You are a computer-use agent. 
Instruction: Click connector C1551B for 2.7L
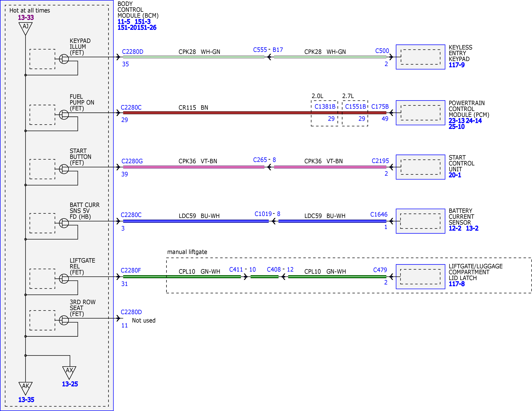pos(355,107)
